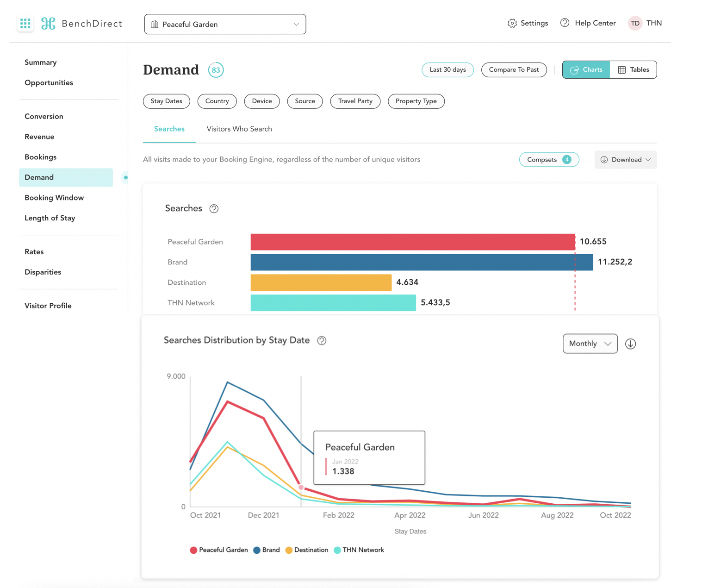Click the Searches help tooltip icon
The width and height of the screenshot is (721, 588).
click(x=214, y=209)
